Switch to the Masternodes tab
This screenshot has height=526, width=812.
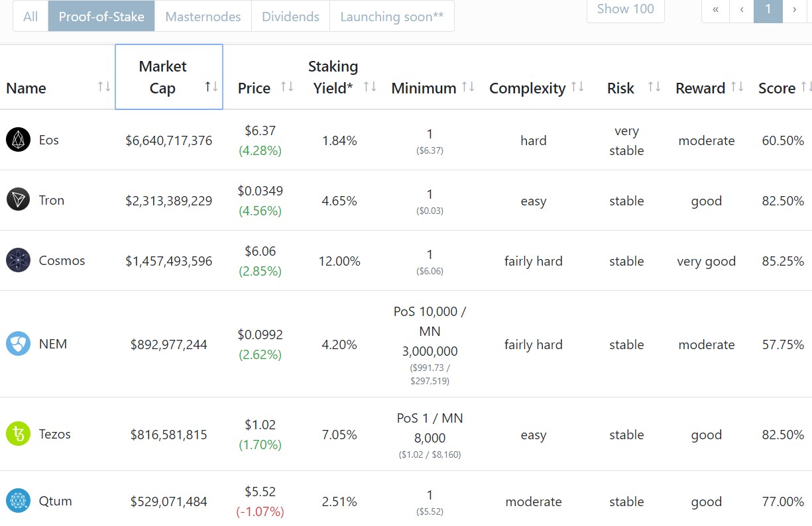pyautogui.click(x=203, y=17)
